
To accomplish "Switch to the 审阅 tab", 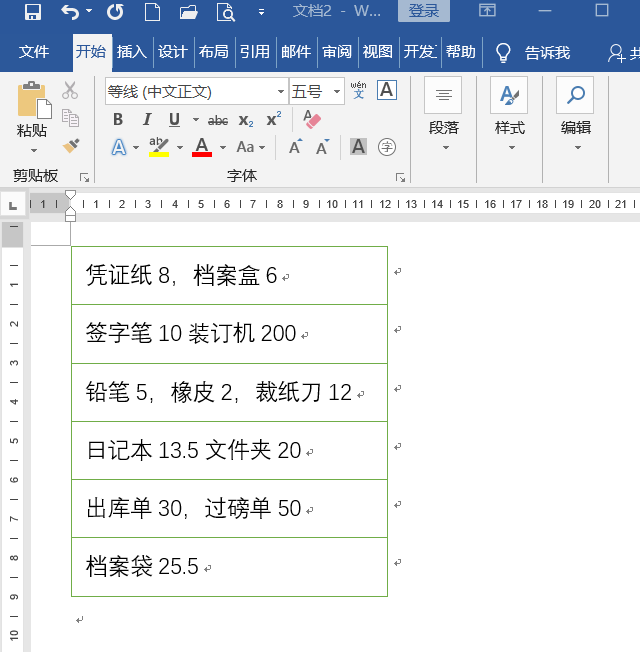I will pos(337,52).
